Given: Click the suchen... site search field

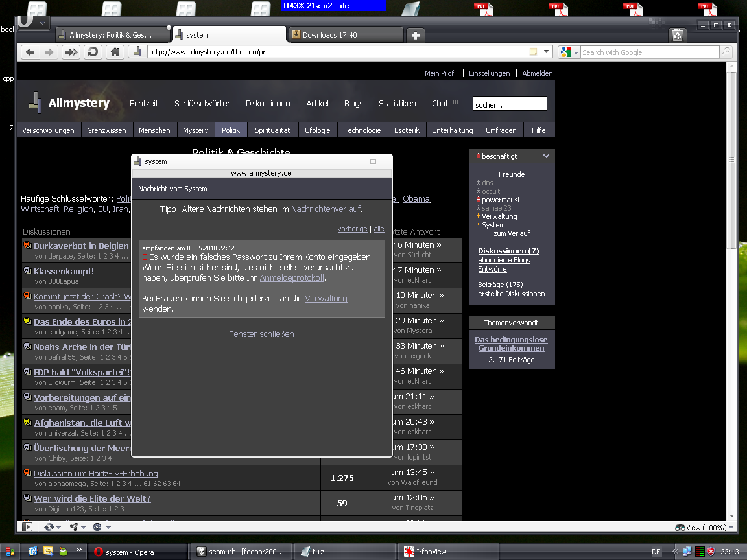Looking at the screenshot, I should coord(510,104).
